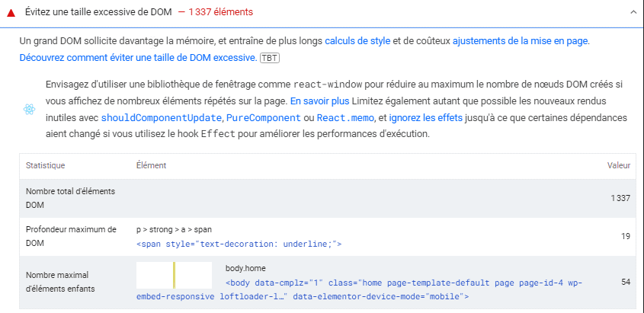Screen dimensions: 644x313
Task: Open the shouldComponentUpdate documentation link
Action: point(161,118)
